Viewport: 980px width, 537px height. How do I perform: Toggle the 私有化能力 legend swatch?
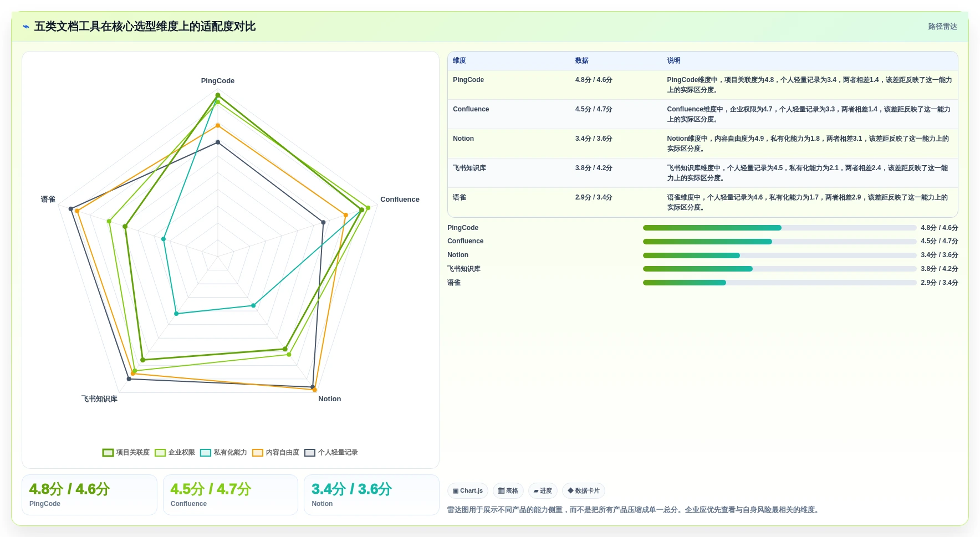pos(206,453)
